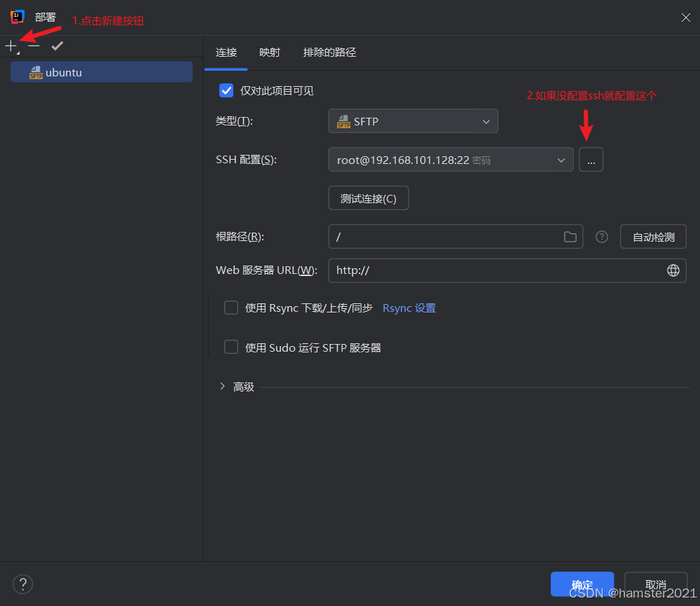This screenshot has width=700, height=606.
Task: Click the plus icon to add server
Action: coord(11,46)
